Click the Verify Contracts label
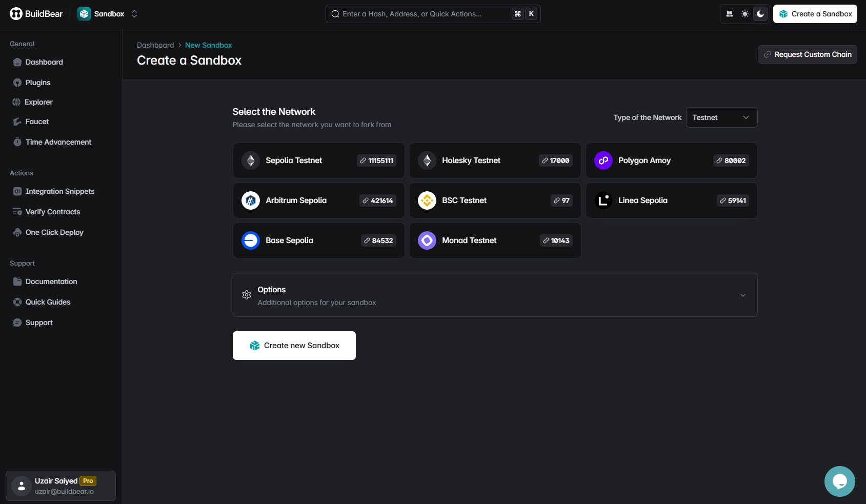The height and width of the screenshot is (504, 866). pos(53,212)
